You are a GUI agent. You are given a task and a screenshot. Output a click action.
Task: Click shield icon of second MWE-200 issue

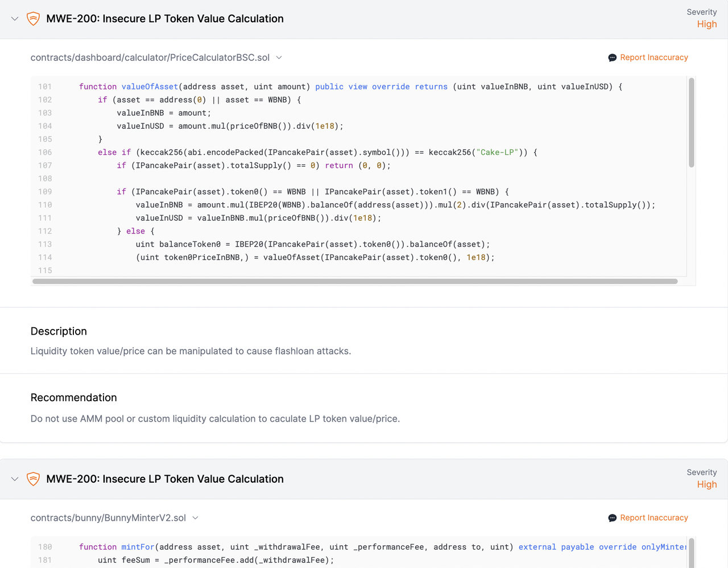pos(34,479)
